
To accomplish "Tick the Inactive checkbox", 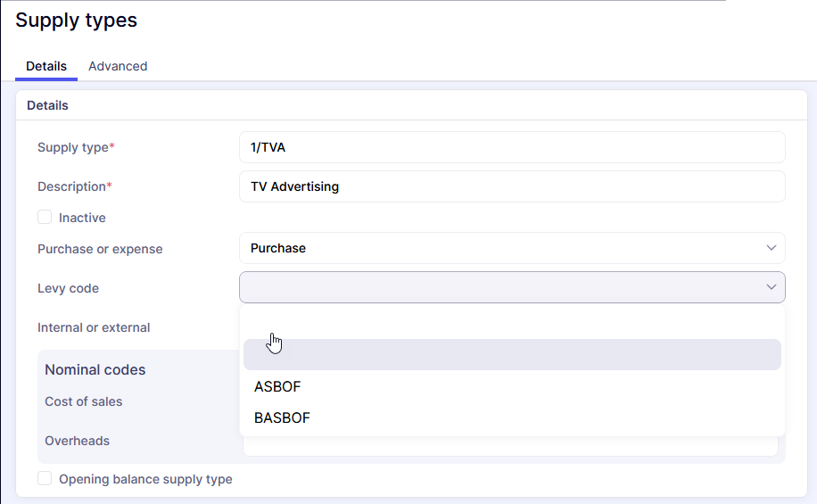I will pos(45,218).
